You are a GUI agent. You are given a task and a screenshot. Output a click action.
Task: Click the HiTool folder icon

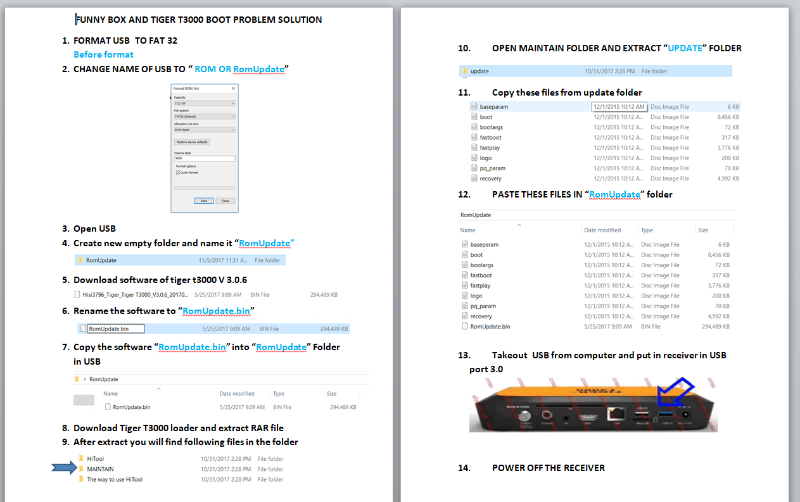click(81, 459)
